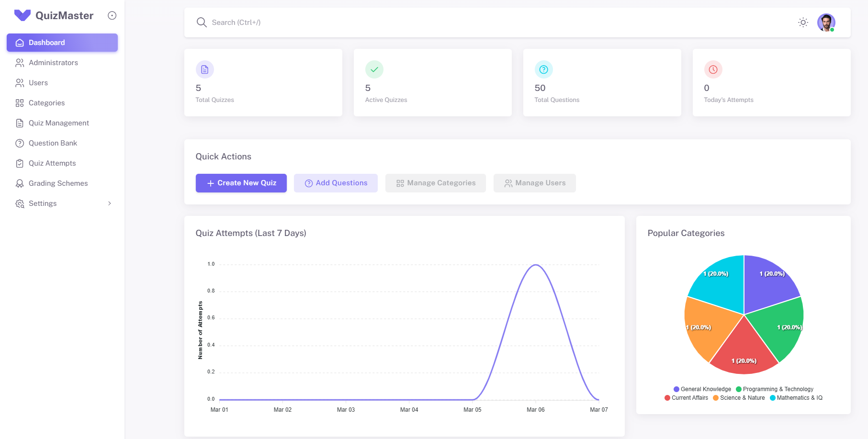Toggle Science & Nature legend swatch

(716, 398)
